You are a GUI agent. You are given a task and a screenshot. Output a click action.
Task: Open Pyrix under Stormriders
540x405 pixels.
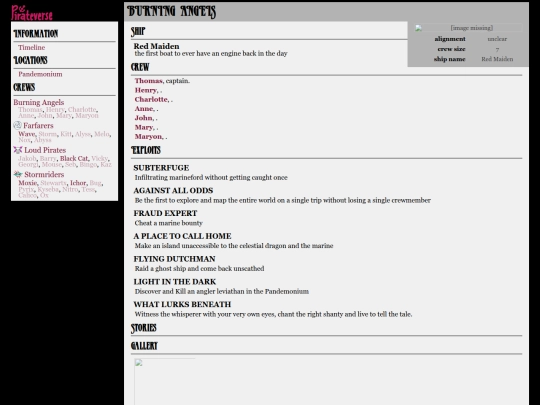pyautogui.click(x=26, y=189)
